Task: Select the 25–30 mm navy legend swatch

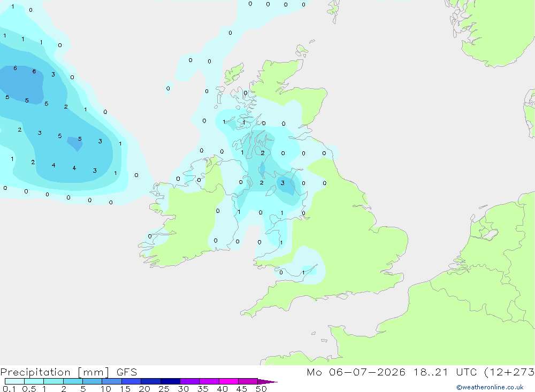Action: 170,381
